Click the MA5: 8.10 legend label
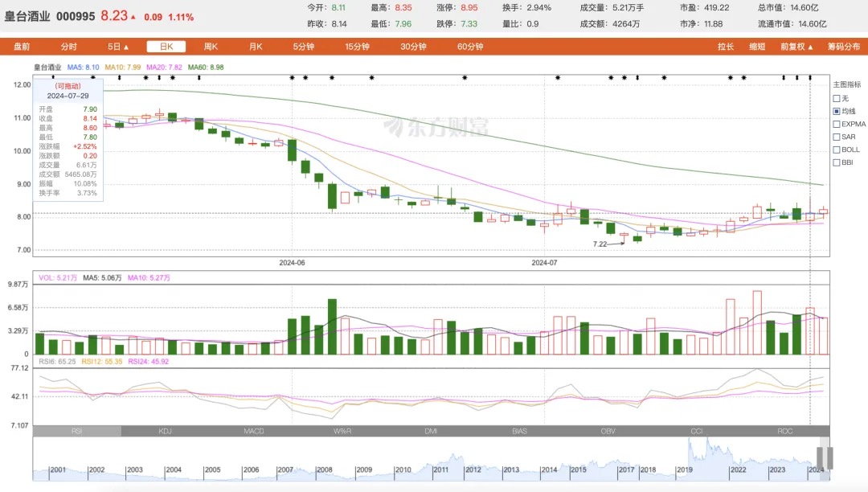 click(x=83, y=67)
